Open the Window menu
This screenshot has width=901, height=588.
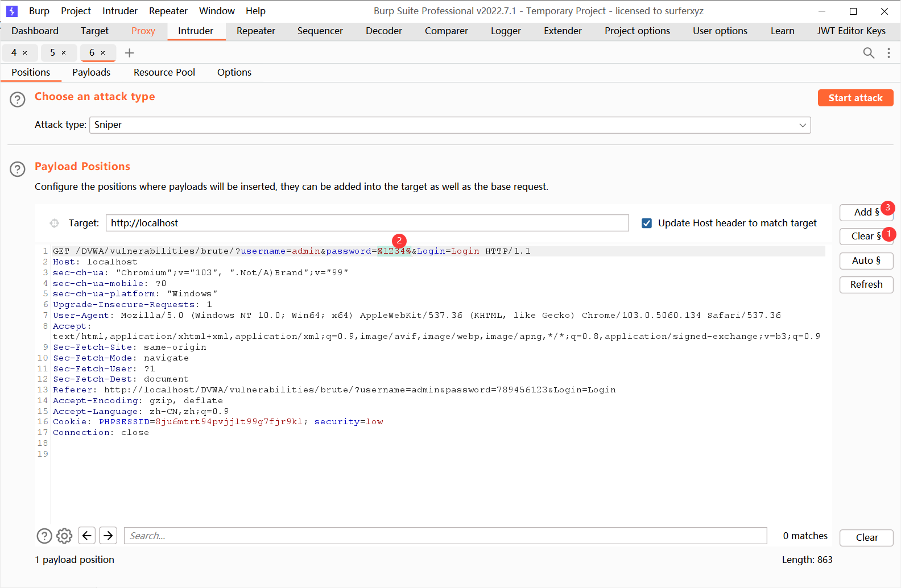point(217,11)
